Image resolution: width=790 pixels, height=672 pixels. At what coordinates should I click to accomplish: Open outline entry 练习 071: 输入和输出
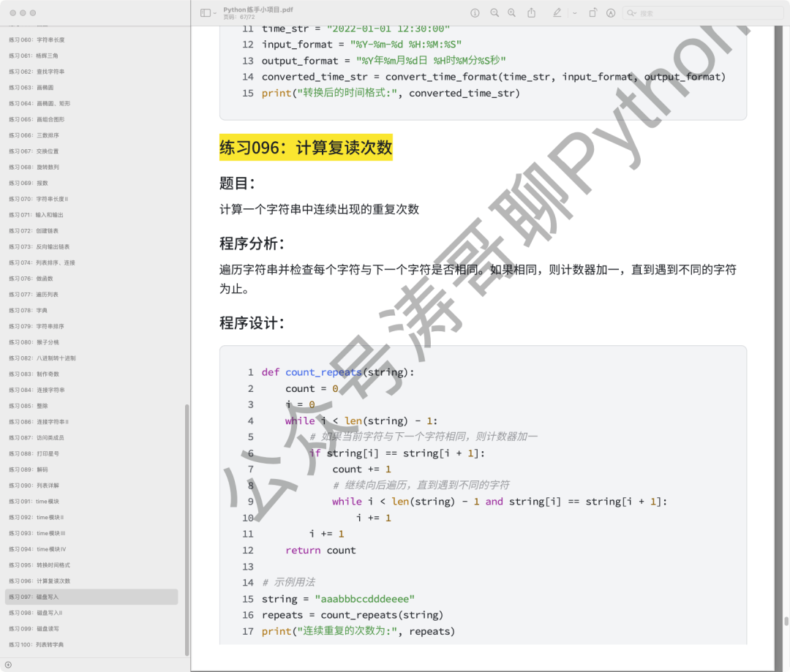point(37,215)
